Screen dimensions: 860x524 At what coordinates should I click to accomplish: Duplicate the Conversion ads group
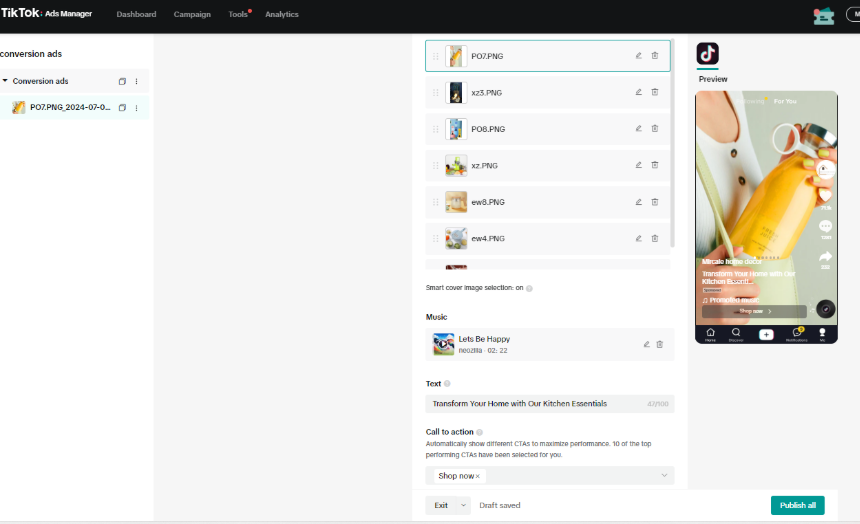coord(122,81)
